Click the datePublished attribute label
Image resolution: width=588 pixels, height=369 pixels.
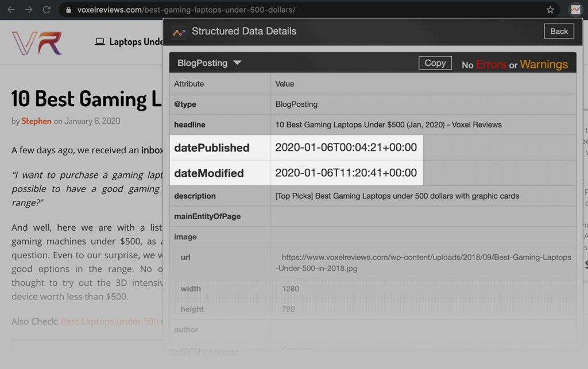[x=212, y=148]
